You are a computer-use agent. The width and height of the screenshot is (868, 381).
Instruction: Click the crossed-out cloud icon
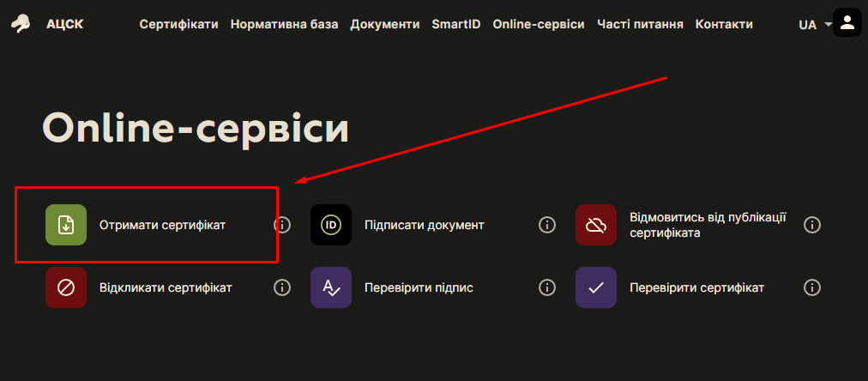point(596,225)
